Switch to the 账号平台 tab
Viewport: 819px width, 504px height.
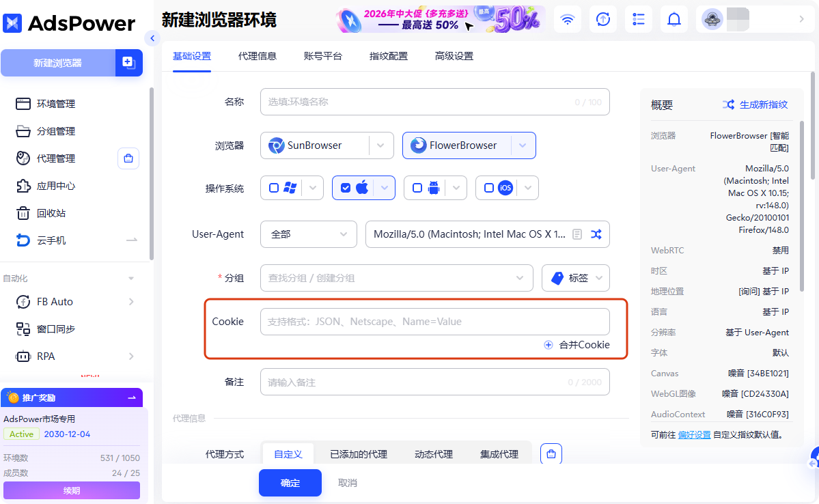coord(323,57)
